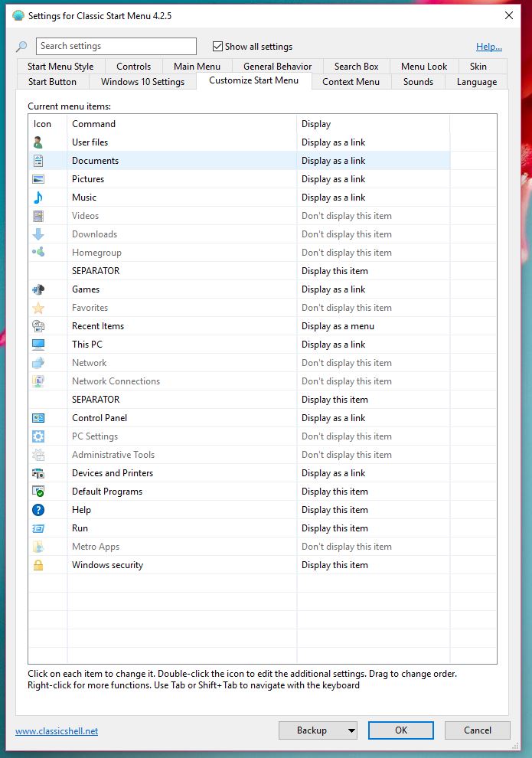Click the blue Help question mark icon

38,510
